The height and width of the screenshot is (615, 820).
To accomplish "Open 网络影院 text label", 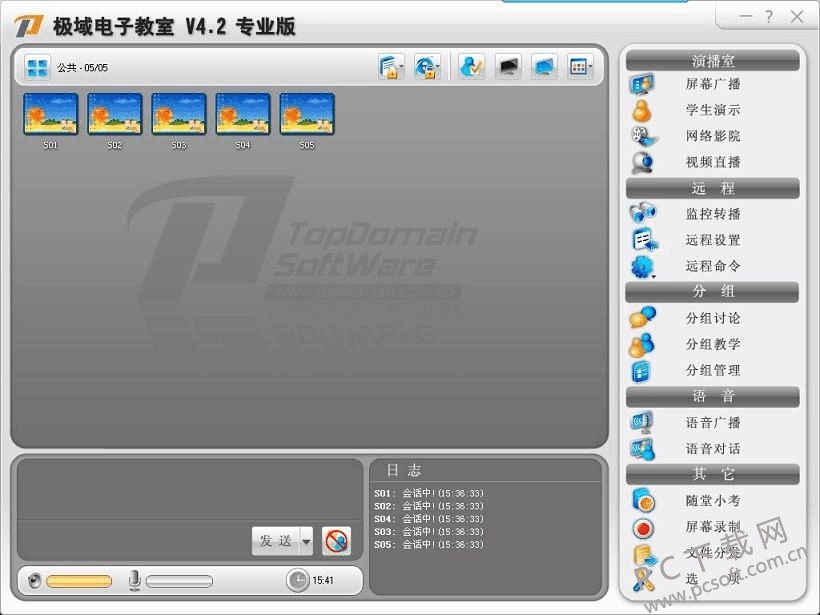I will click(713, 136).
